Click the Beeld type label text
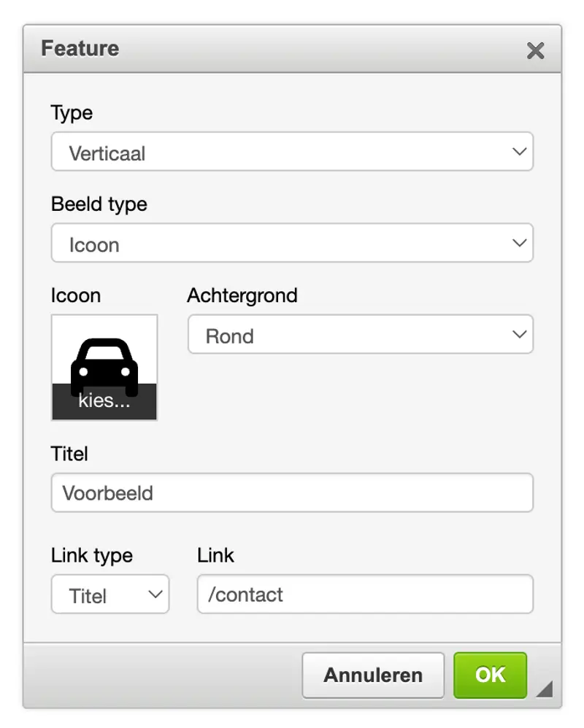The width and height of the screenshot is (584, 728). [99, 205]
